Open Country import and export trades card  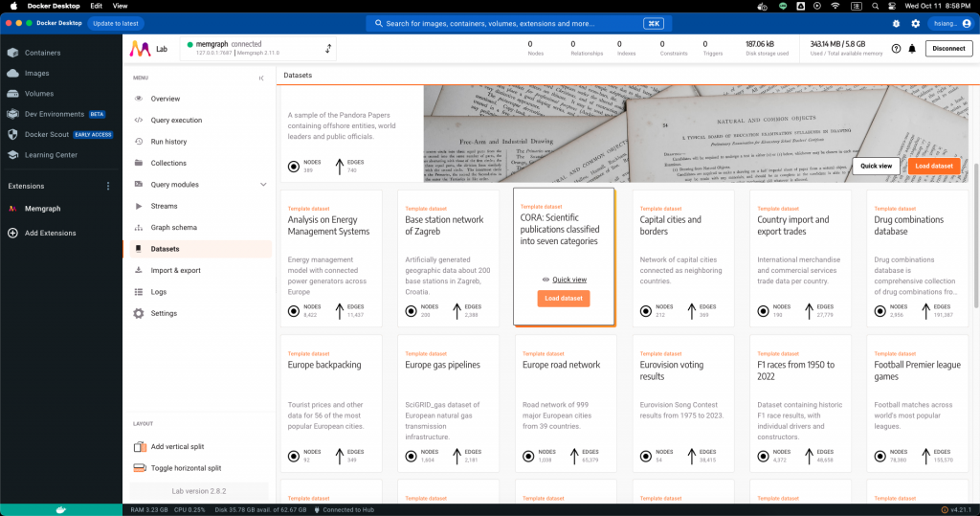pyautogui.click(x=800, y=258)
